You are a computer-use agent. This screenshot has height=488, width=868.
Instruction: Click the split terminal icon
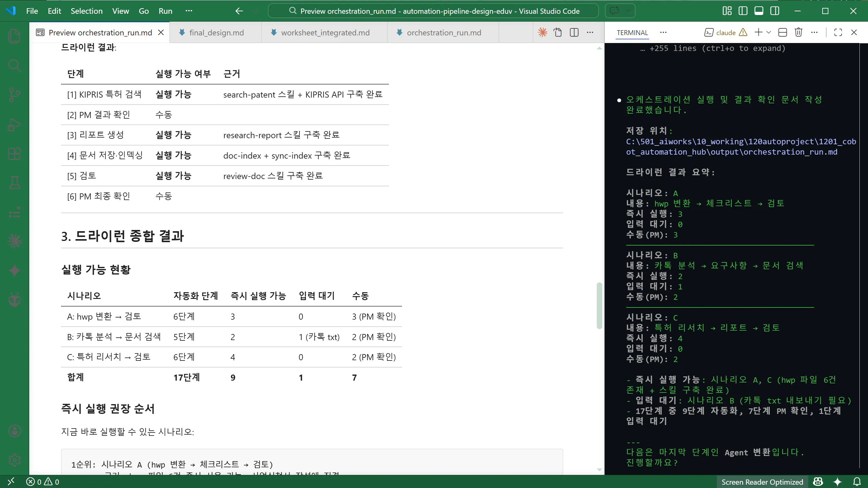(783, 32)
